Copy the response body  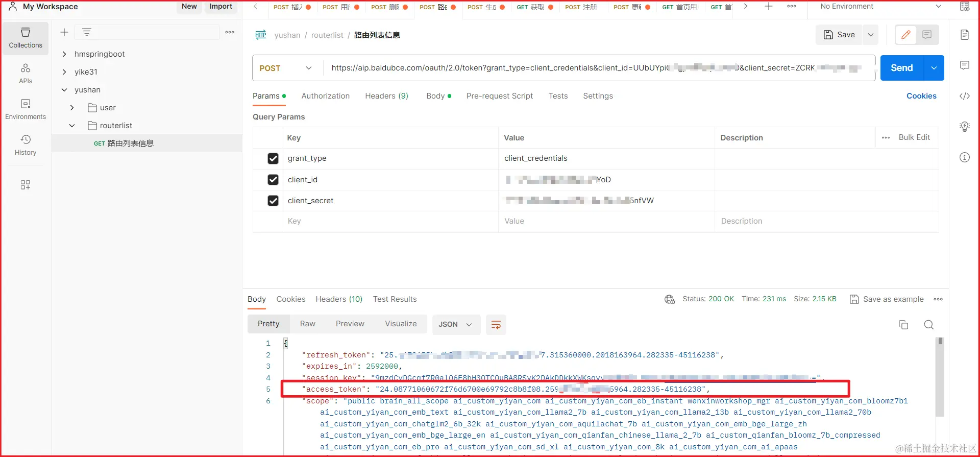pyautogui.click(x=903, y=325)
